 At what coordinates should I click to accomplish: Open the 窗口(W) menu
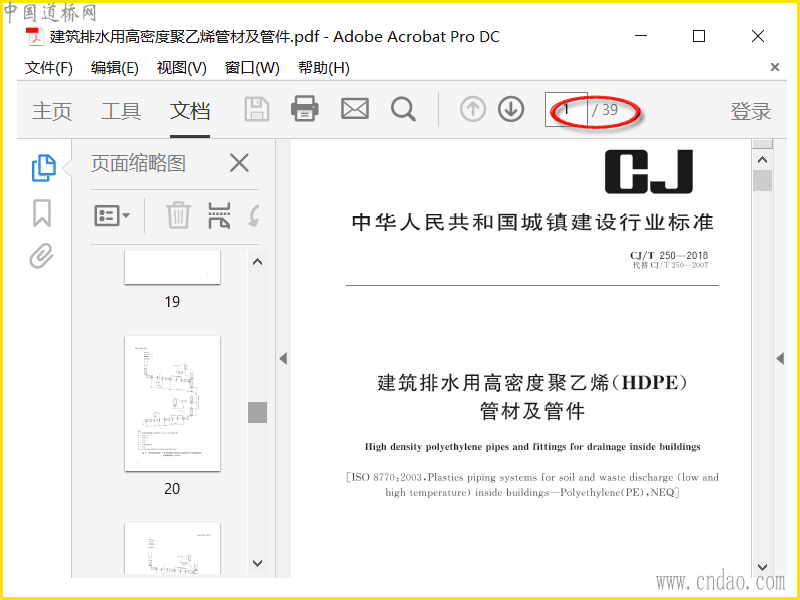[252, 68]
